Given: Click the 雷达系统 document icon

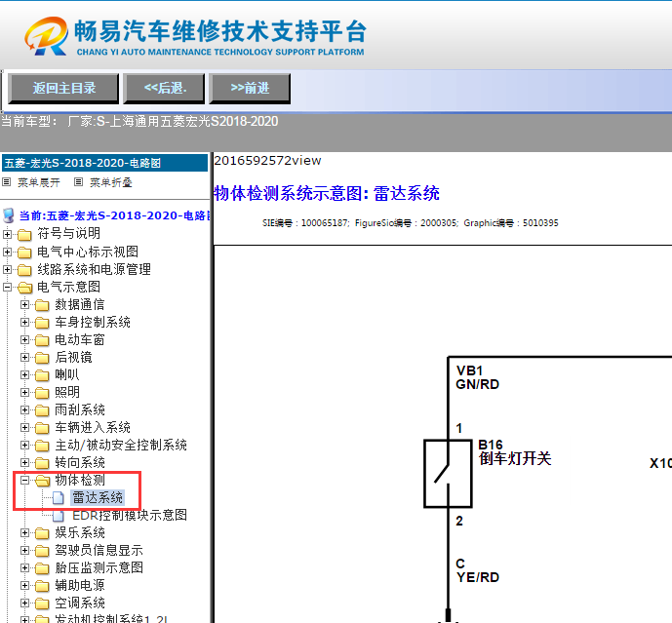Looking at the screenshot, I should (59, 498).
